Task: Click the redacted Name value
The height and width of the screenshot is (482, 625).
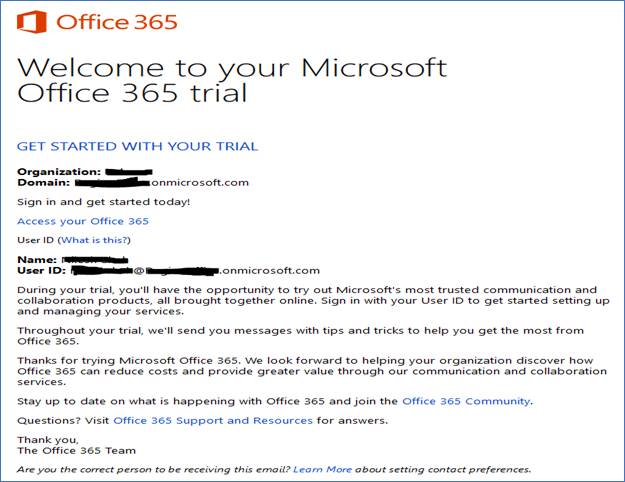Action: point(95,260)
